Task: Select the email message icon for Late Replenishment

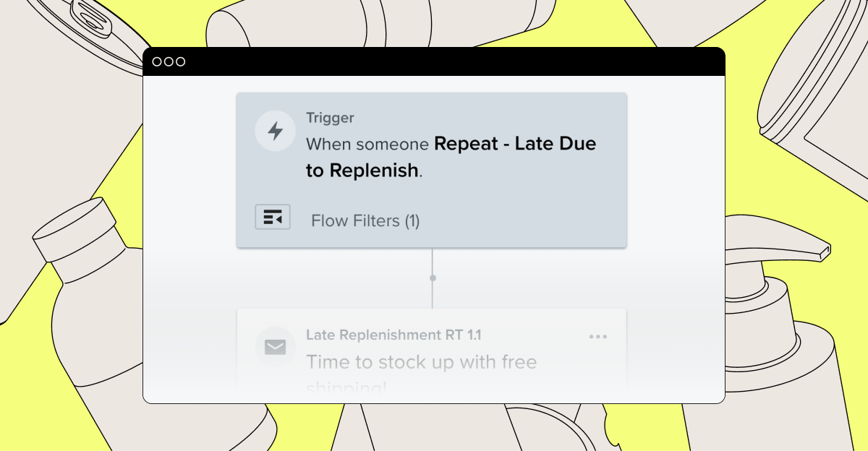Action: tap(275, 346)
